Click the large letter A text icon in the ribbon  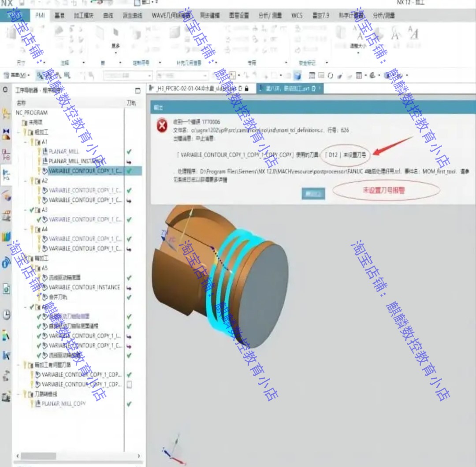coord(394,33)
